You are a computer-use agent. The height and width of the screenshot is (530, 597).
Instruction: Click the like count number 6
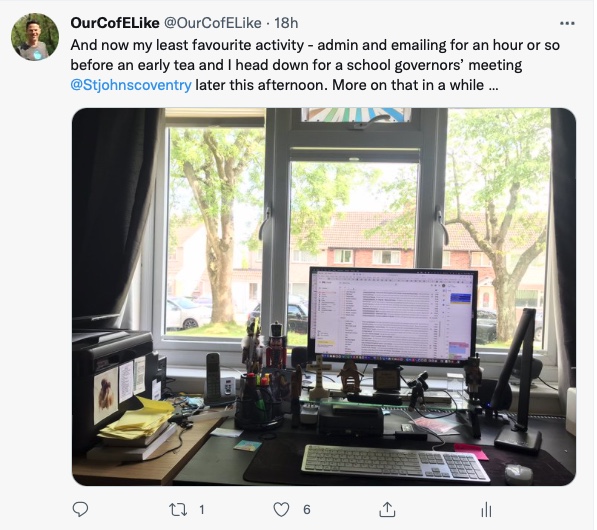coord(307,509)
